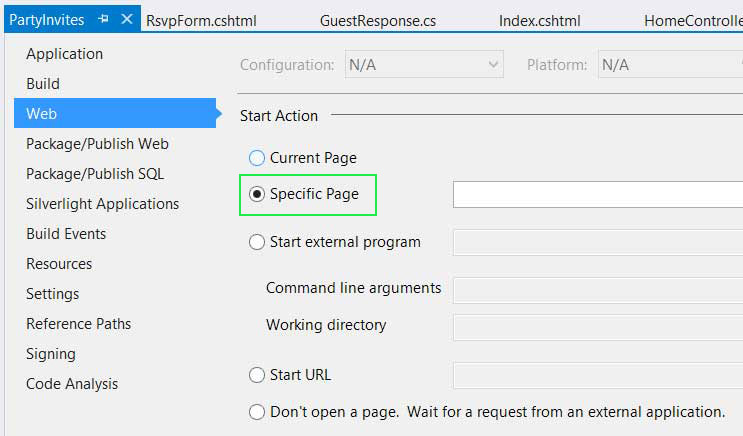
Task: Close the PartyInvites tab
Action: click(127, 19)
